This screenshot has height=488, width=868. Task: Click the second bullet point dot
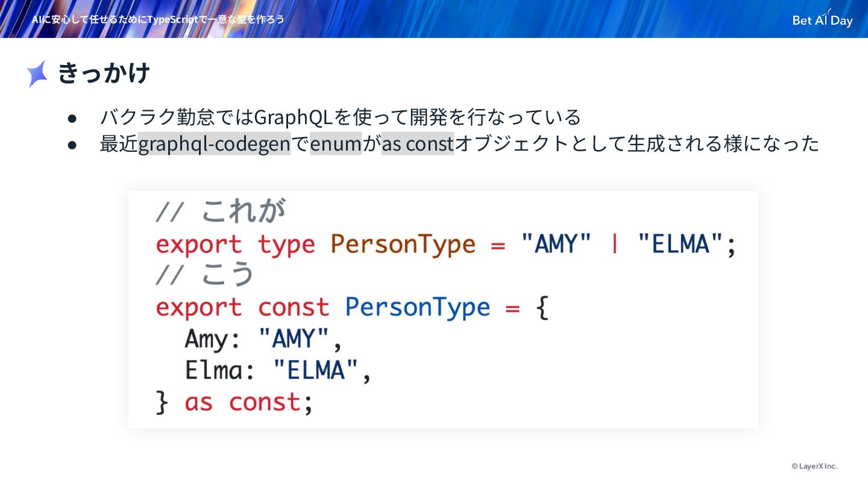coord(72,145)
